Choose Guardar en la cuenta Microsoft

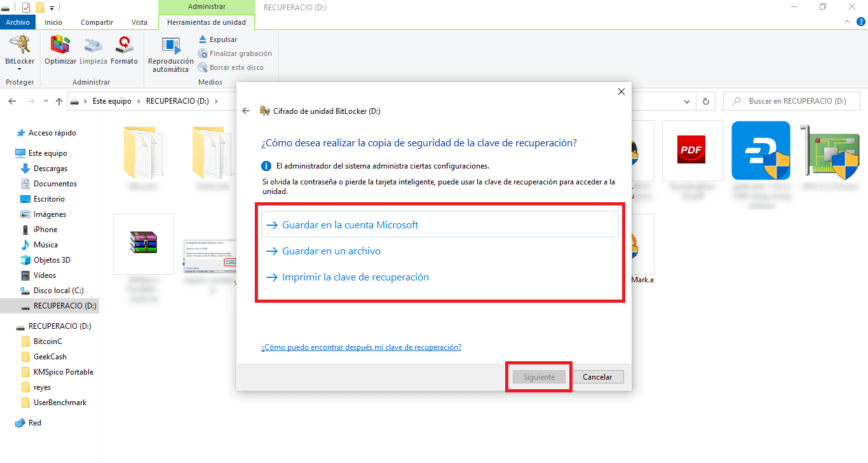[x=440, y=225]
